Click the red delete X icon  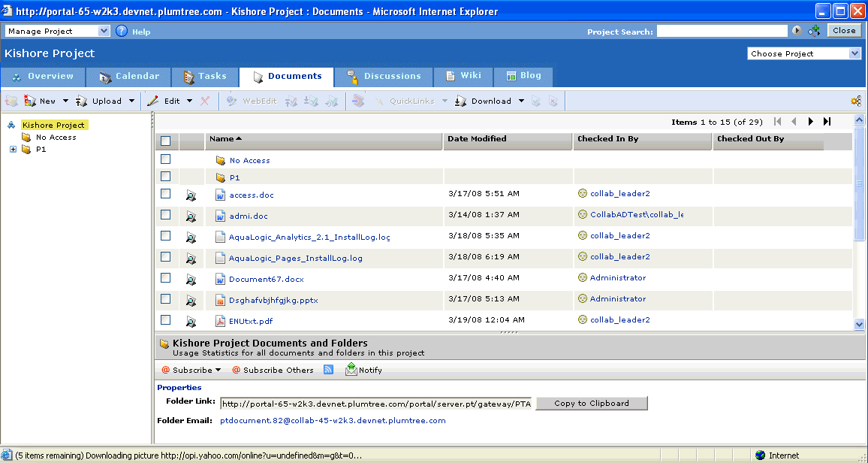tap(205, 101)
